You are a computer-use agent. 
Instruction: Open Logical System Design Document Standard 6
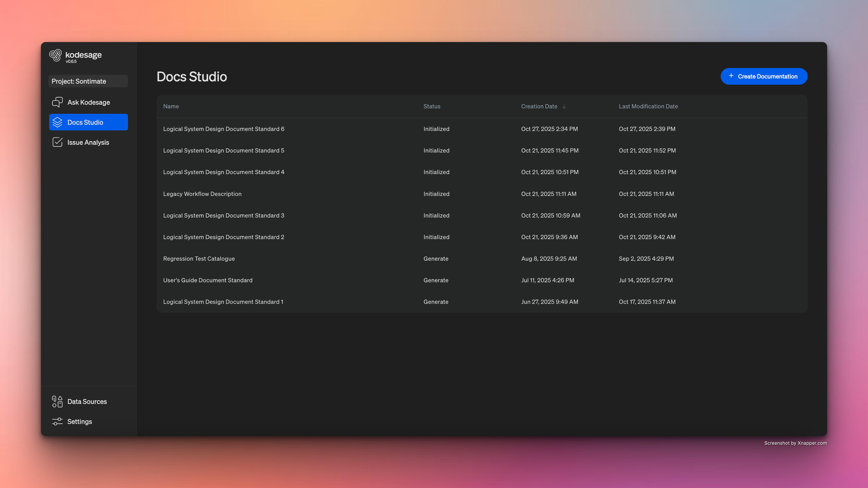pos(224,129)
